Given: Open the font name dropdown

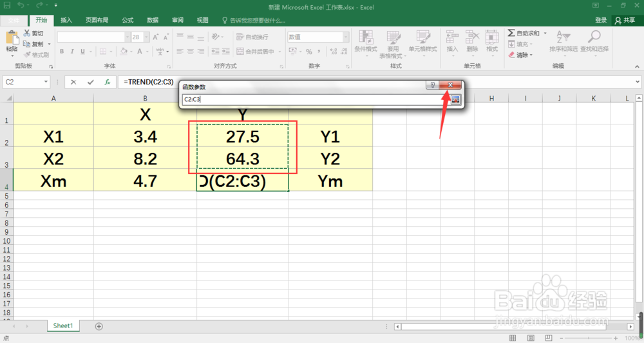Looking at the screenshot, I should [x=127, y=37].
